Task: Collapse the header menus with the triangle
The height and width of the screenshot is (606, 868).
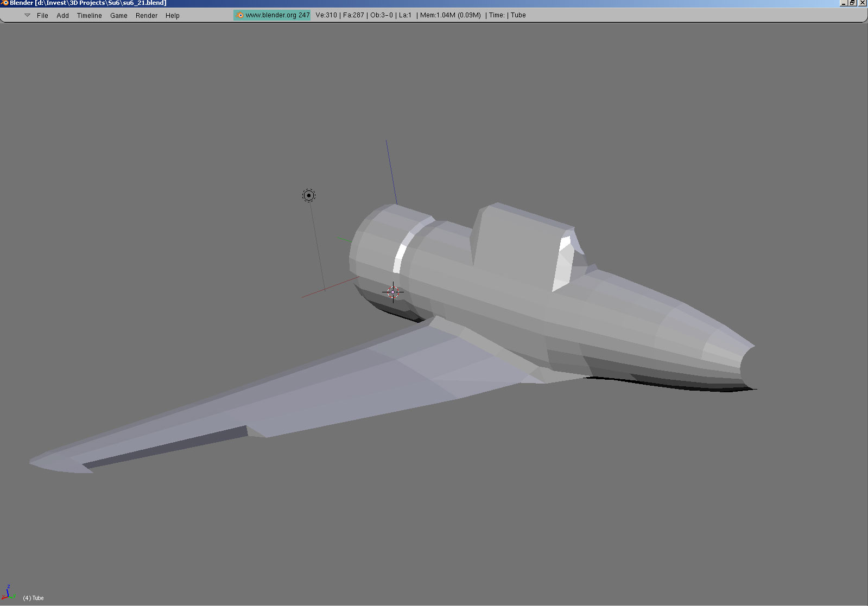Action: 28,15
